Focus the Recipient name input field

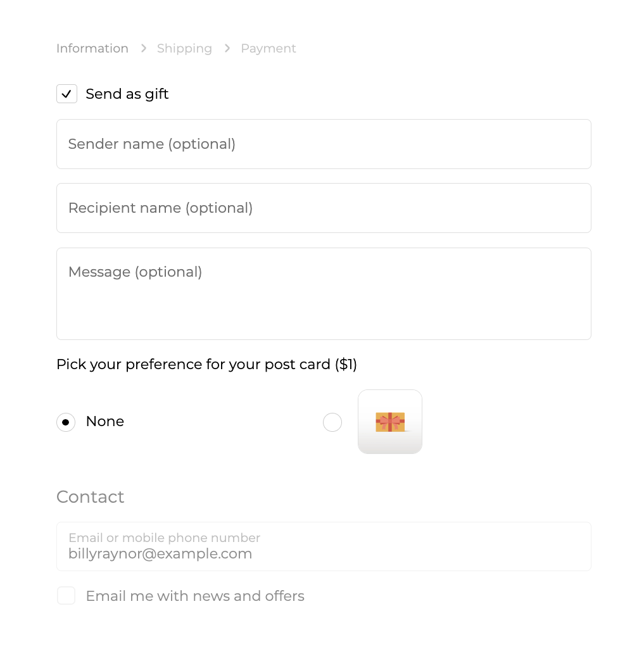coord(324,208)
